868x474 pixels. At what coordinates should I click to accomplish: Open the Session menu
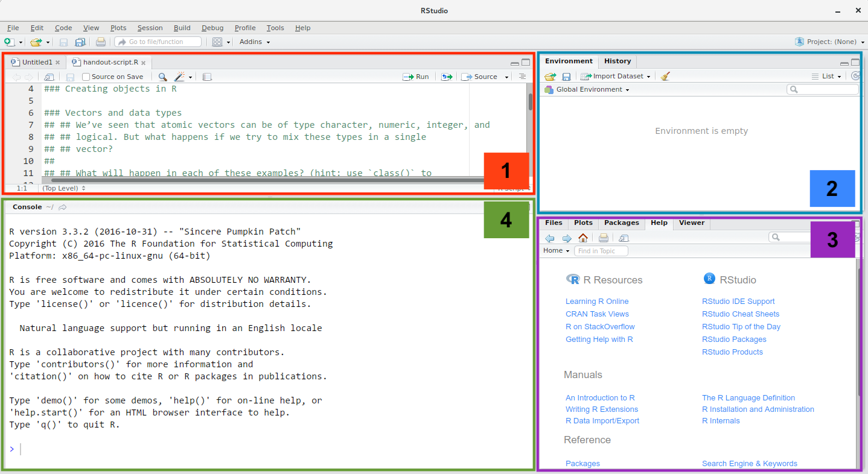click(x=150, y=28)
